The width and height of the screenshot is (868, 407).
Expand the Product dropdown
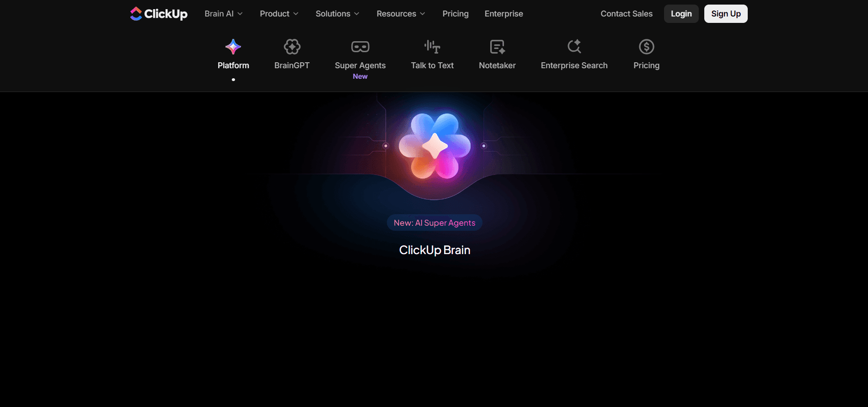[x=279, y=14]
